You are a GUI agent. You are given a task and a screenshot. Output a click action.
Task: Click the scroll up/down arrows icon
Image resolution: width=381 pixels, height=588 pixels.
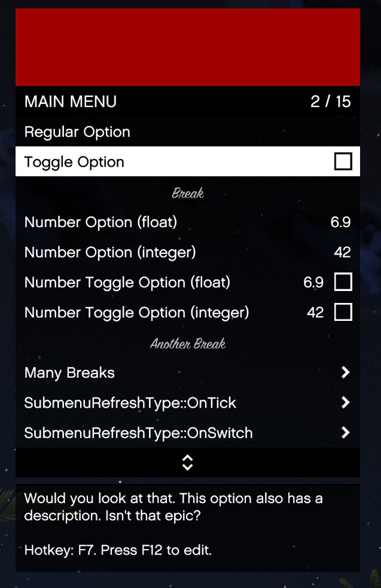click(x=187, y=463)
